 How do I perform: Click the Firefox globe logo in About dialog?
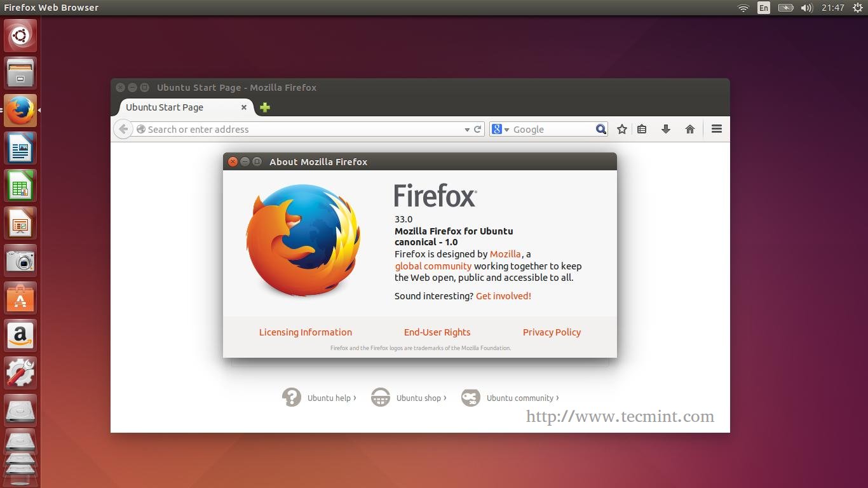coord(303,240)
